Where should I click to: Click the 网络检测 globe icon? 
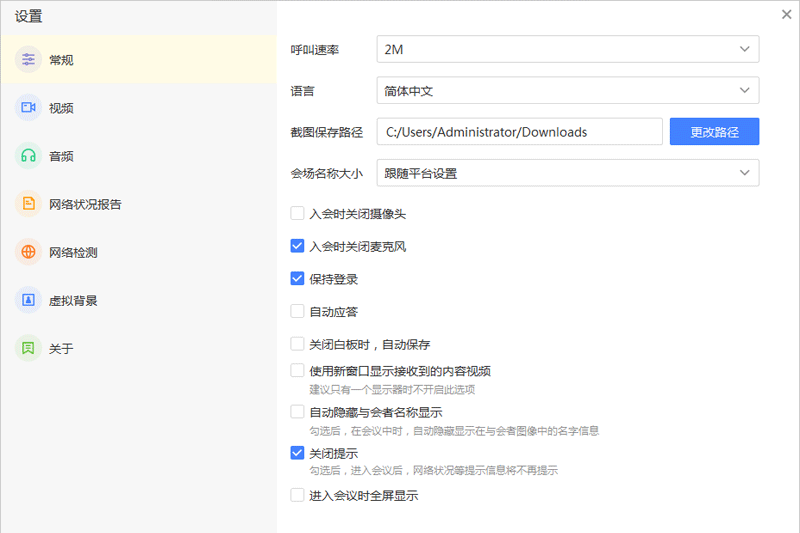click(28, 252)
